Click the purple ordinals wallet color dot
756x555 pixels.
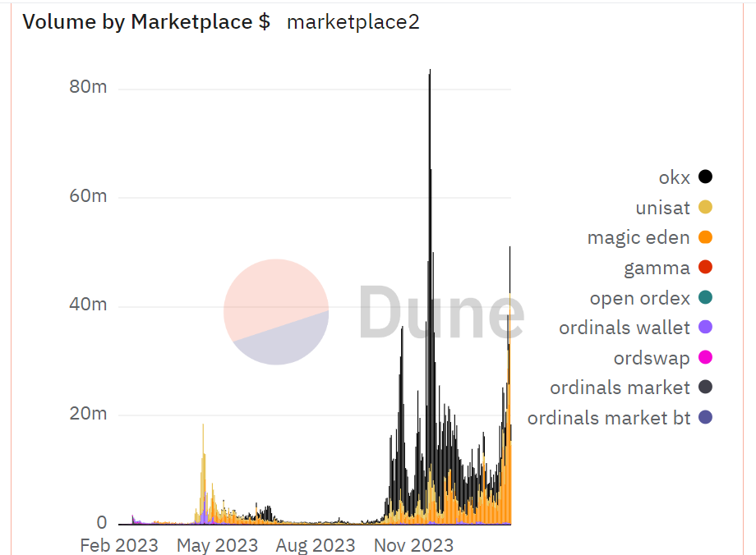pyautogui.click(x=705, y=327)
